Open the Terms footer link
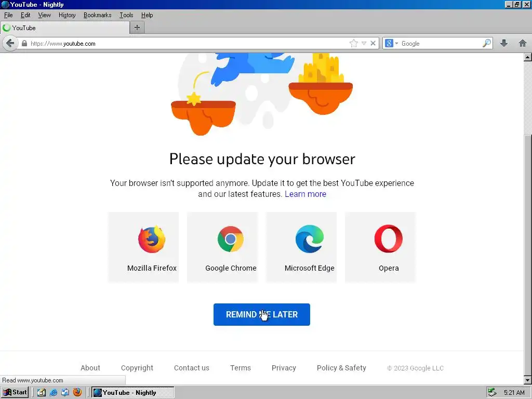The width and height of the screenshot is (532, 399). tap(241, 368)
